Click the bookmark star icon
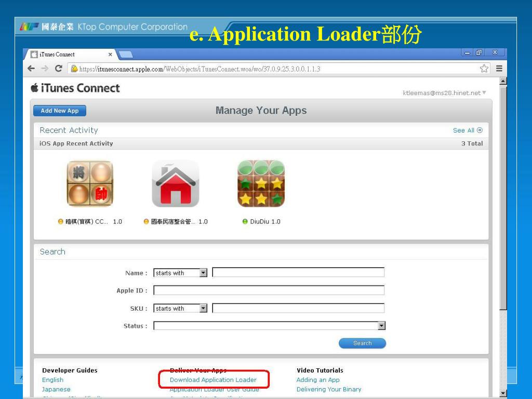532x399 pixels. tap(484, 69)
